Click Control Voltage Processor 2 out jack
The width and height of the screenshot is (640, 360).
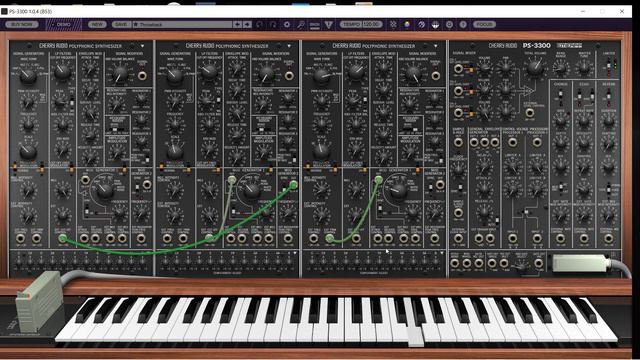537,142
